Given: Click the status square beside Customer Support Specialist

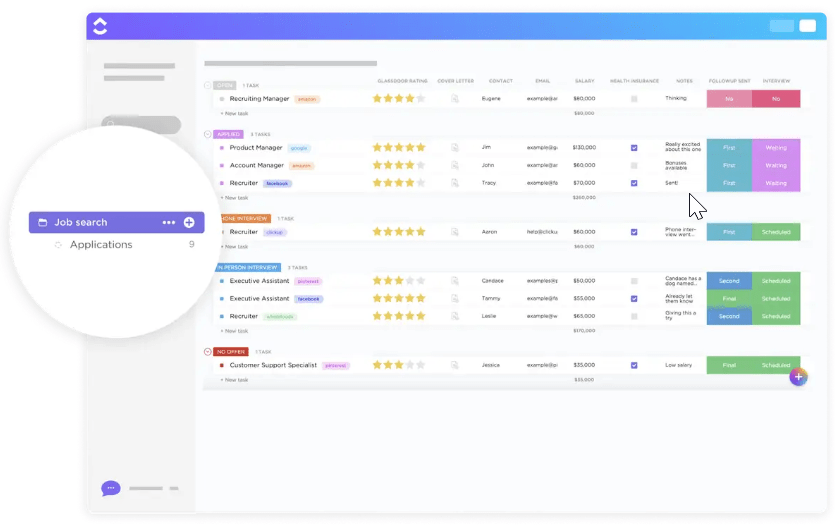Looking at the screenshot, I should coord(222,365).
